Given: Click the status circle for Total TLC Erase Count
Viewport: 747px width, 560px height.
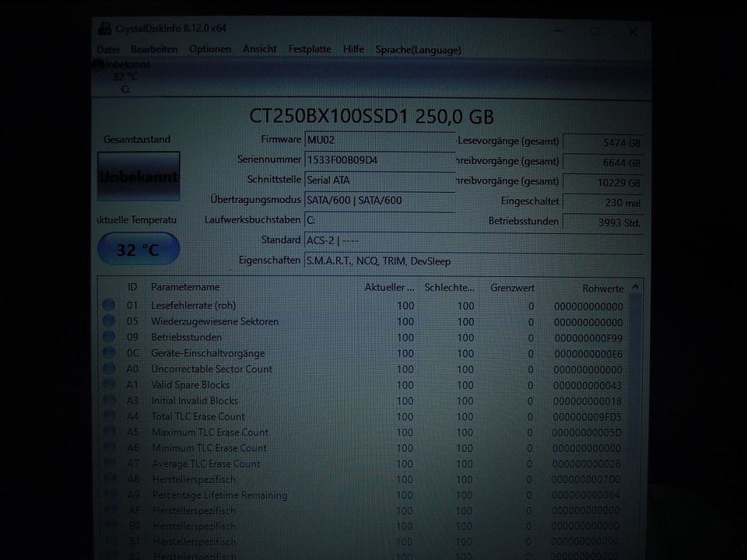Looking at the screenshot, I should tap(109, 415).
